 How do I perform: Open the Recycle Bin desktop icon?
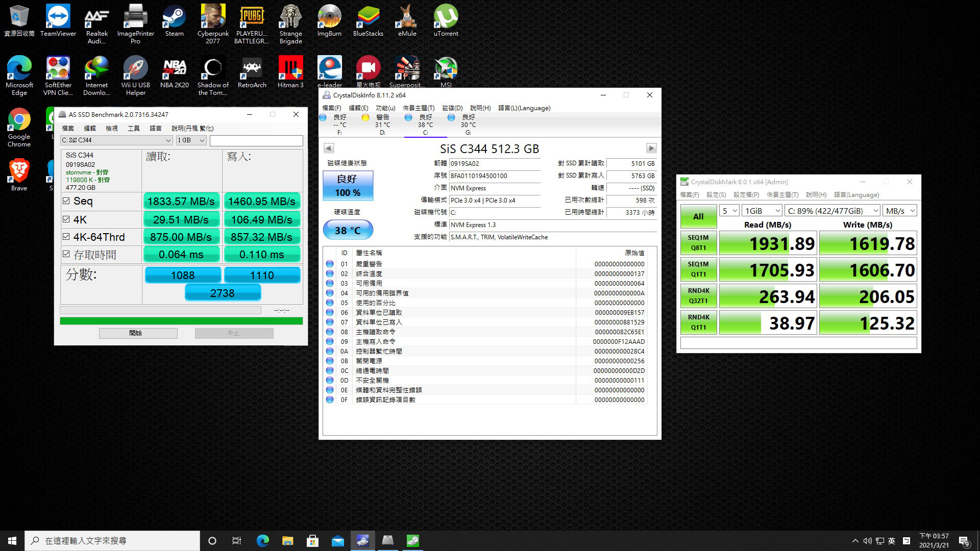tap(19, 20)
